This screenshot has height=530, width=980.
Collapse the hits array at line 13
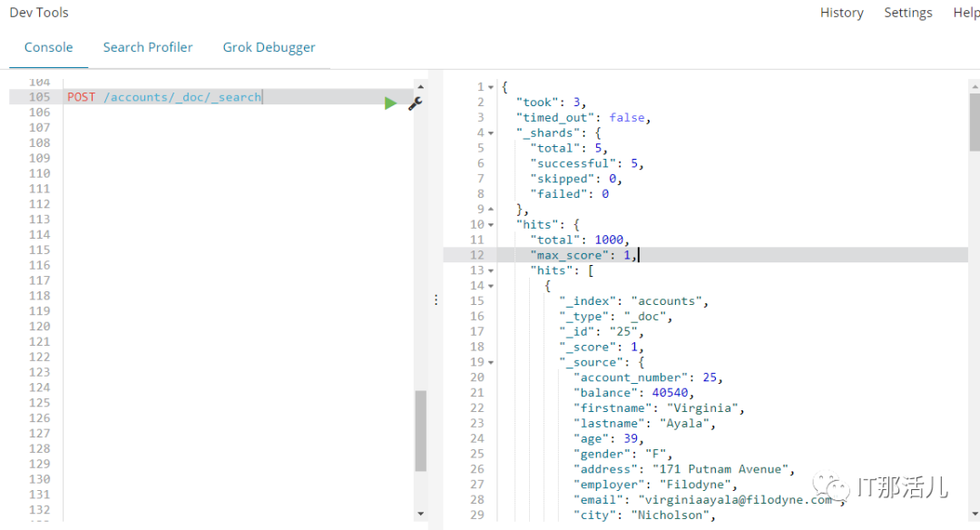[x=491, y=270]
